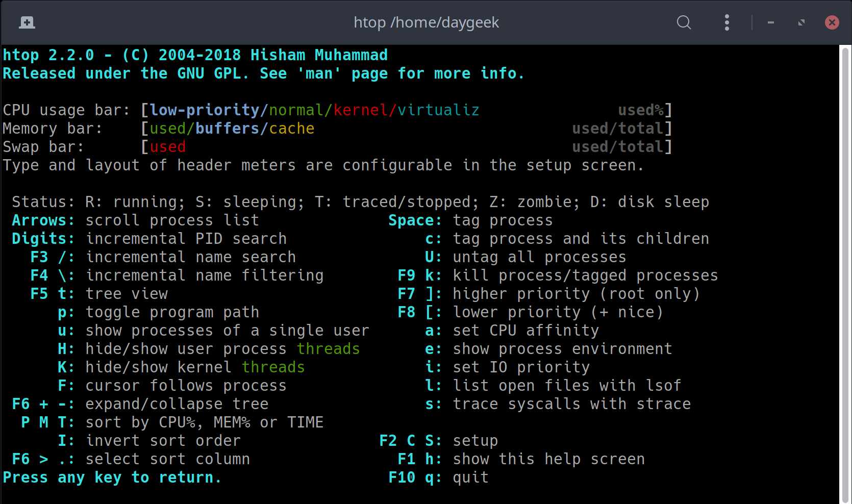Click 'virtualiz' in CPU bar legend
852x504 pixels.
pos(438,110)
